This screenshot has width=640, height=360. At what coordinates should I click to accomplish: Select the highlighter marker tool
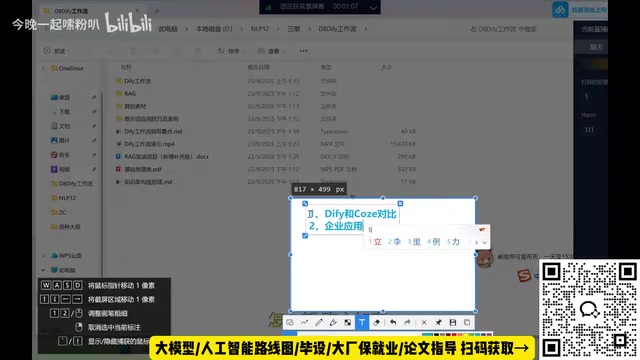click(333, 322)
